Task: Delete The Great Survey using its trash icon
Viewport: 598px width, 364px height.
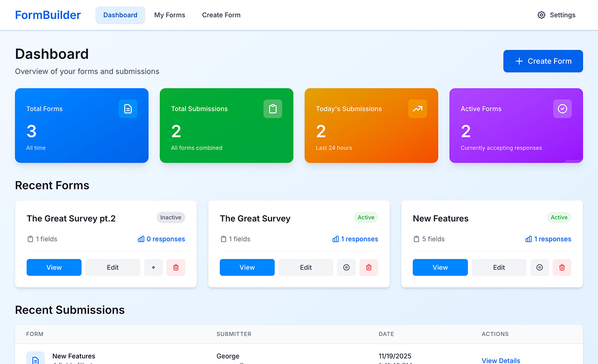Action: pyautogui.click(x=369, y=267)
